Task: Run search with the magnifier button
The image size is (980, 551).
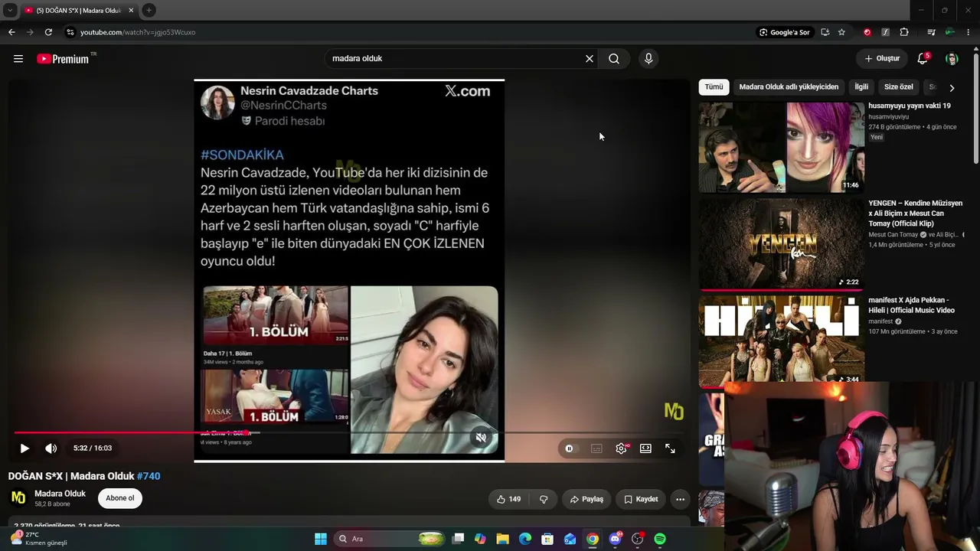Action: 614,59
